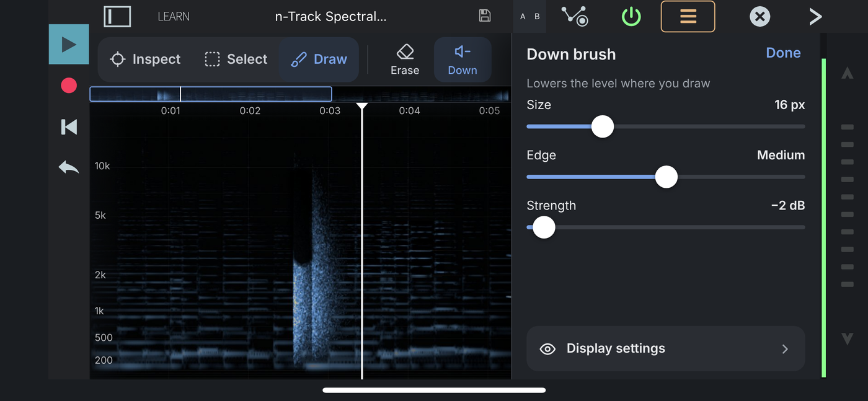The image size is (868, 401).
Task: Toggle the sidebar panel icon
Action: coord(117,17)
